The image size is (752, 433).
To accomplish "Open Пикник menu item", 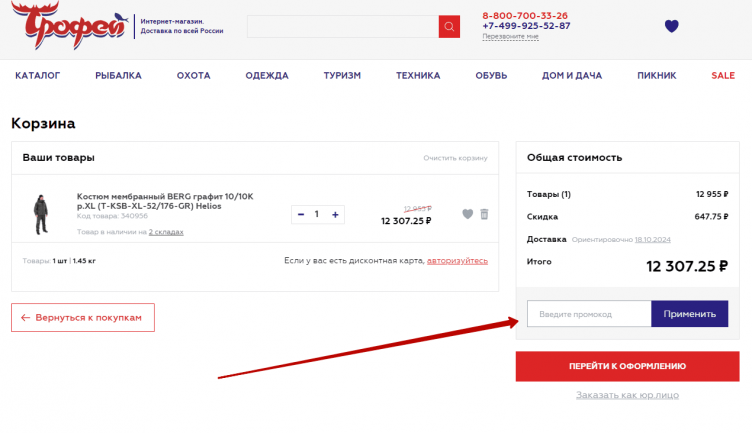I will (x=657, y=76).
